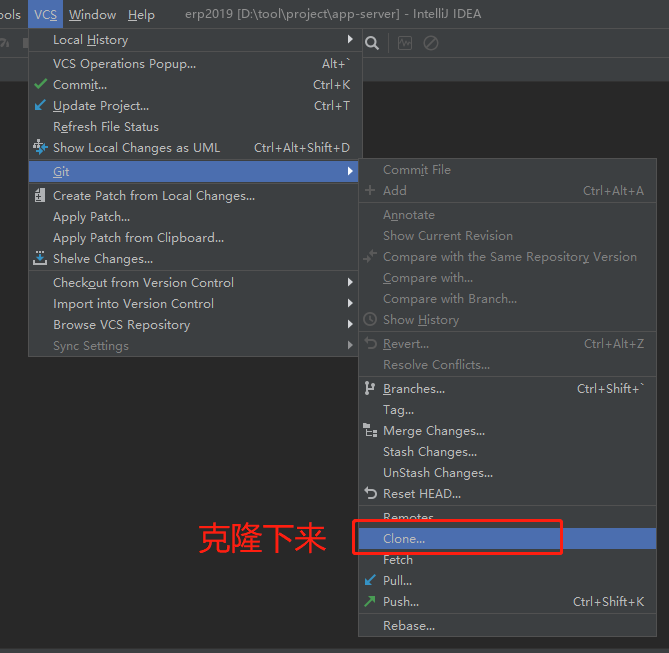Expand Import into Version Control submenu arrow

pyautogui.click(x=350, y=303)
